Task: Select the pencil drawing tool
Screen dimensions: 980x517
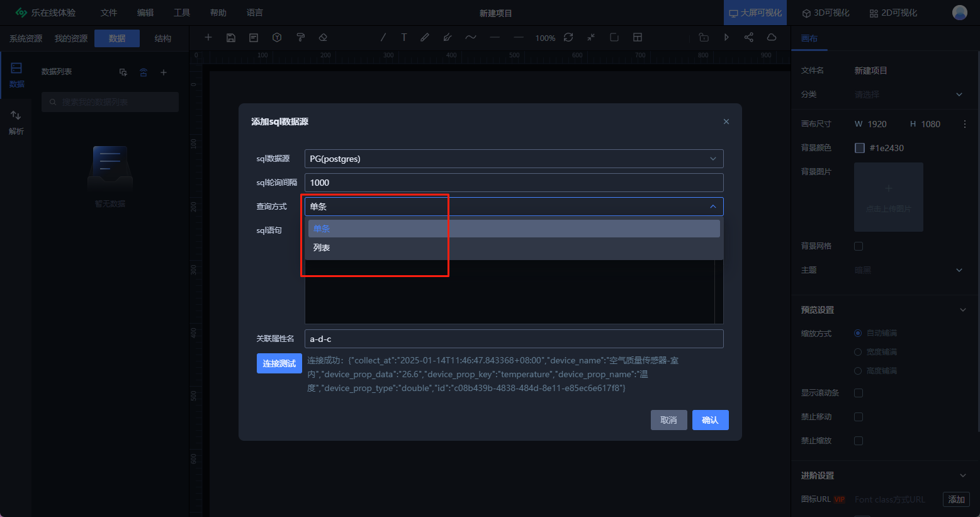Action: 425,38
